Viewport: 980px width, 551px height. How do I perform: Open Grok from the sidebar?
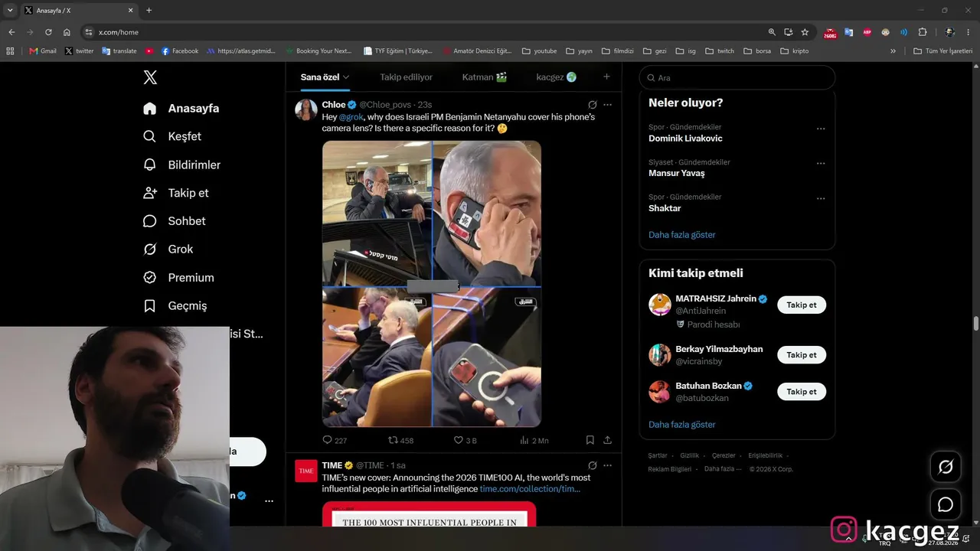[x=168, y=249]
